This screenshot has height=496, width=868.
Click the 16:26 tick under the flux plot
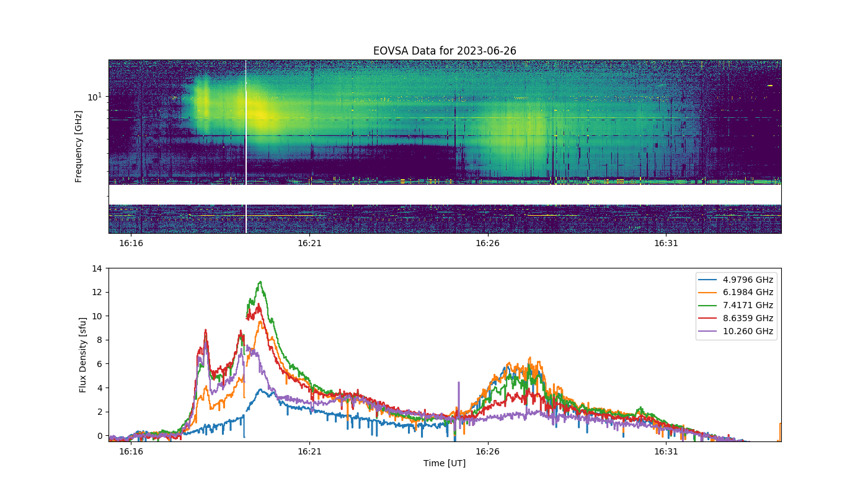(x=487, y=451)
